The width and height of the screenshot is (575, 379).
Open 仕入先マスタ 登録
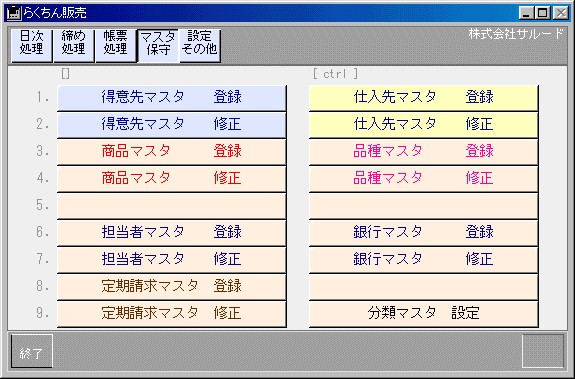click(424, 98)
